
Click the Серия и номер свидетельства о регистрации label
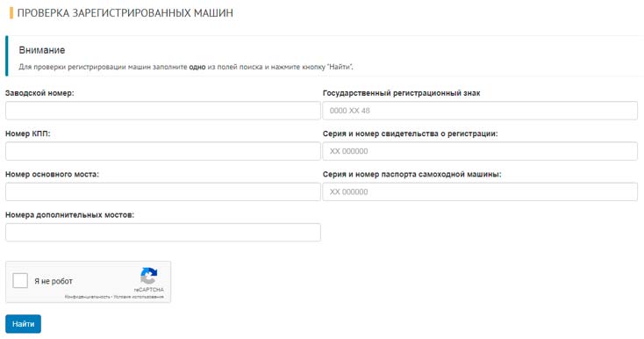pos(411,133)
